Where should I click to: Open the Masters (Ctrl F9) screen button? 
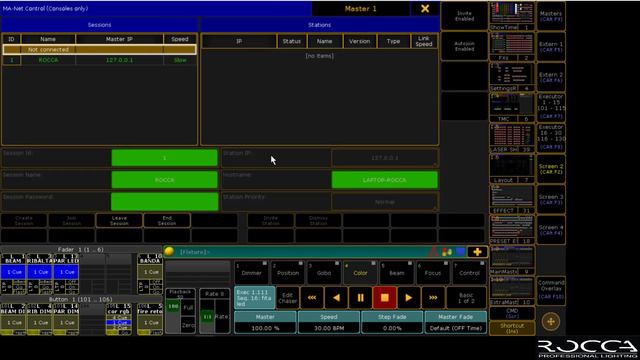coord(551,16)
